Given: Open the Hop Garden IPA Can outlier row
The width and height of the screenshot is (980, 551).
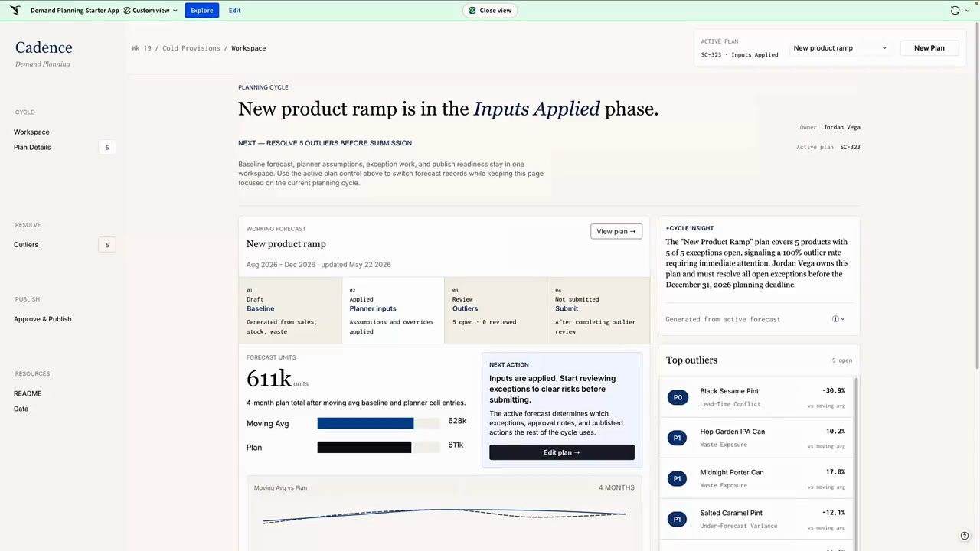Looking at the screenshot, I should (x=756, y=438).
